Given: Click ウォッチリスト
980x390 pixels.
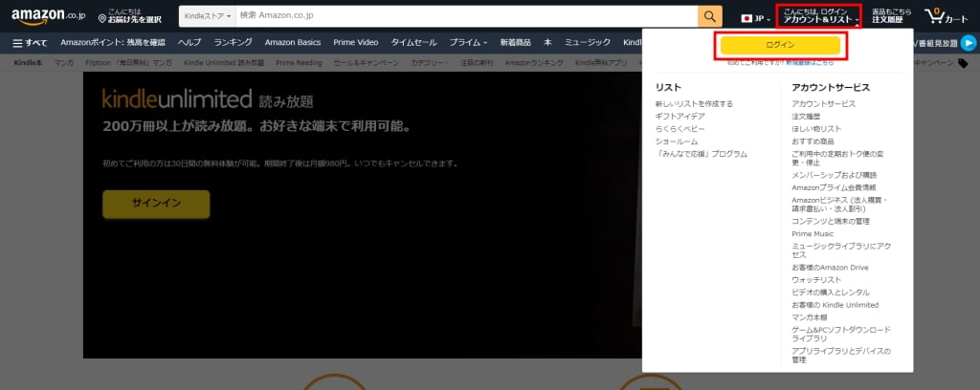Looking at the screenshot, I should coord(817,279).
